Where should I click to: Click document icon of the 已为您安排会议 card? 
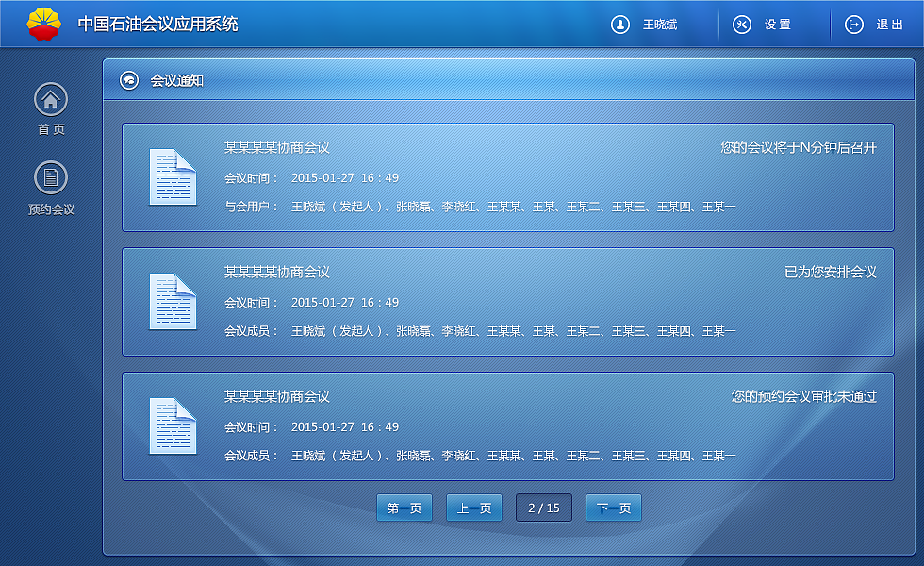(x=173, y=301)
